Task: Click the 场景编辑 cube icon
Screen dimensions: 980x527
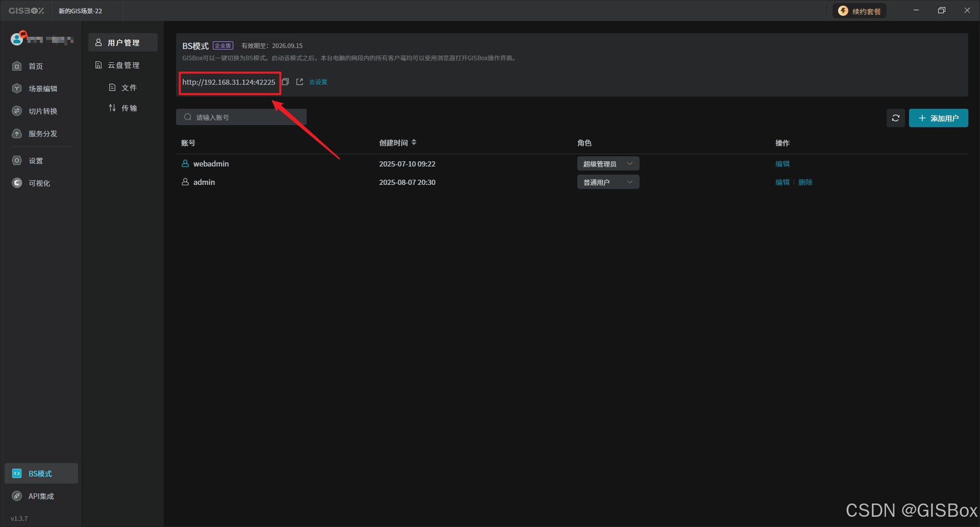Action: (x=17, y=89)
